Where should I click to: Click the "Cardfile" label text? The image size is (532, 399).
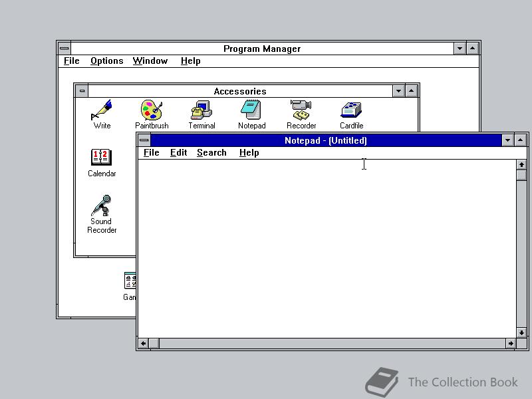coord(352,126)
